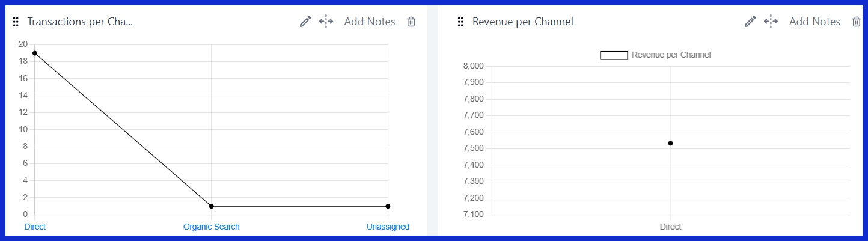The image size is (868, 241).
Task: Delete the Transactions per Channel widget
Action: 411,22
